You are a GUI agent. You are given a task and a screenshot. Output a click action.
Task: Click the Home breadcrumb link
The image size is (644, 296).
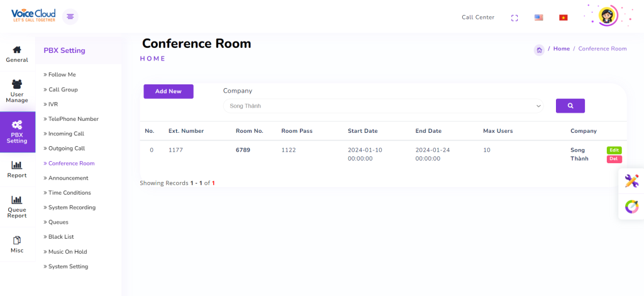coord(562,48)
